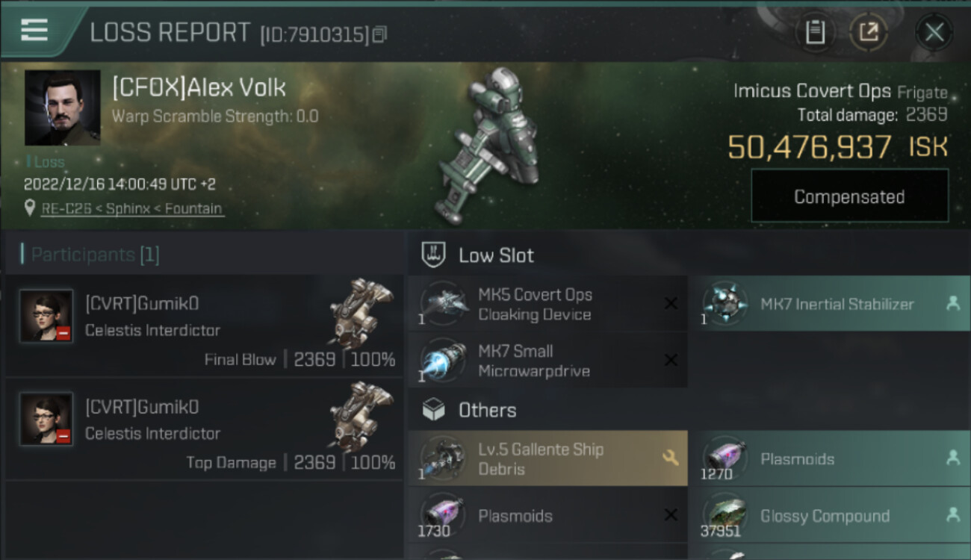
Task: Open RE-C26 < Sphinx < Fountain location link
Action: [131, 209]
